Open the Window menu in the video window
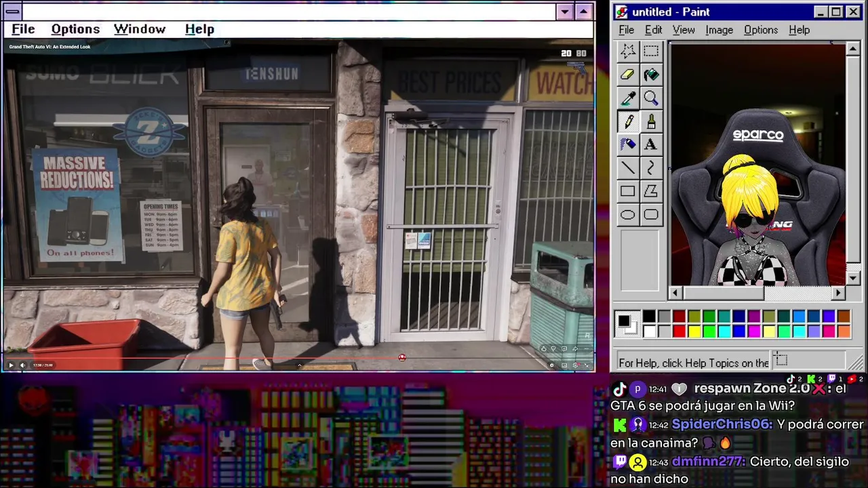Viewport: 868px width, 488px height. tap(140, 29)
